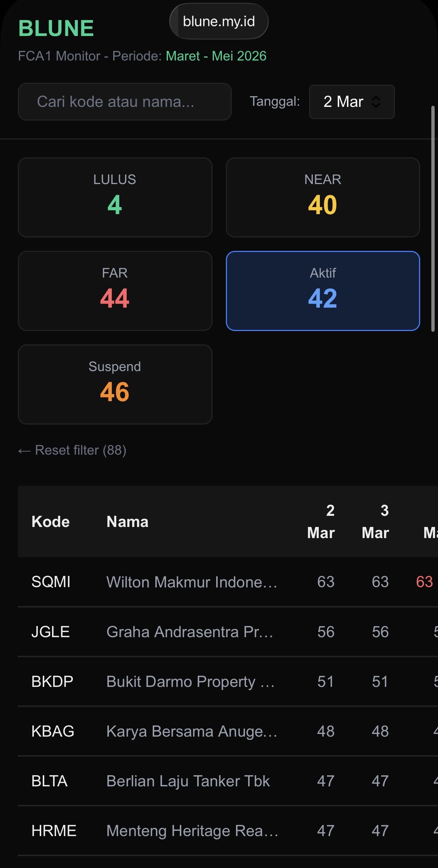This screenshot has height=868, width=438.
Task: Click the 2 Mar column header
Action: click(321, 522)
